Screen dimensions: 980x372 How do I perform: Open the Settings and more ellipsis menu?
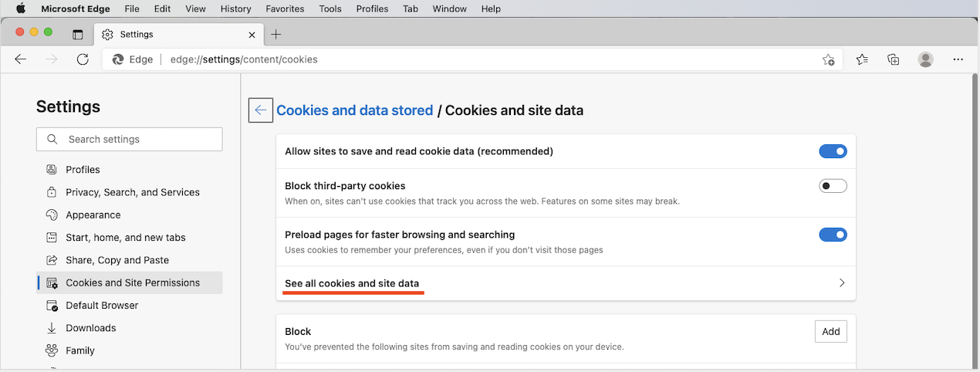click(x=958, y=59)
